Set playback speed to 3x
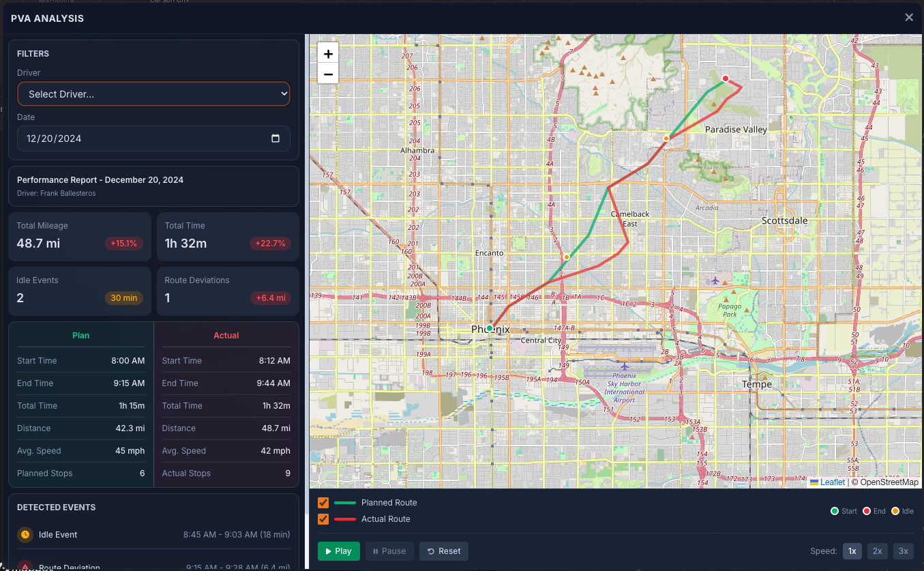Image resolution: width=924 pixels, height=571 pixels. pyautogui.click(x=904, y=551)
